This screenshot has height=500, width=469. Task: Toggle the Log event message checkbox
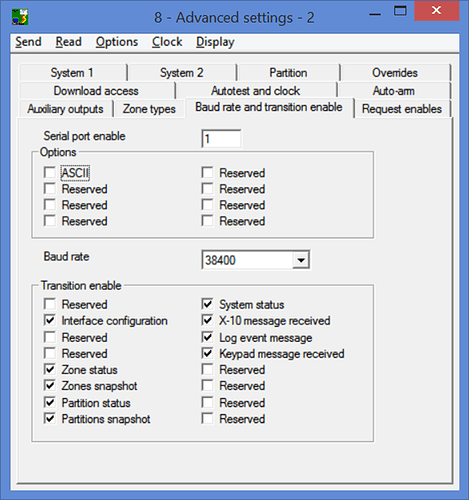(x=207, y=337)
